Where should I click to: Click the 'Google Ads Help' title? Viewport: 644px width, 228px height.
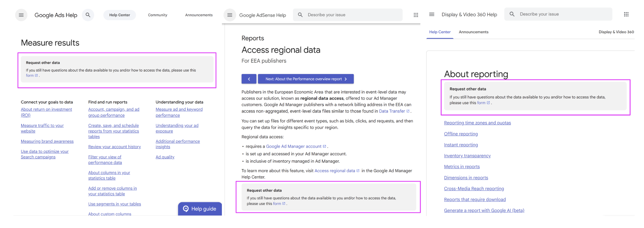(x=56, y=15)
